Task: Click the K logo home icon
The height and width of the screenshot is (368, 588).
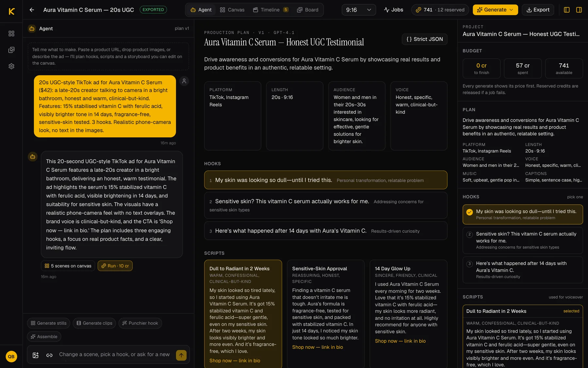Action: (x=11, y=11)
